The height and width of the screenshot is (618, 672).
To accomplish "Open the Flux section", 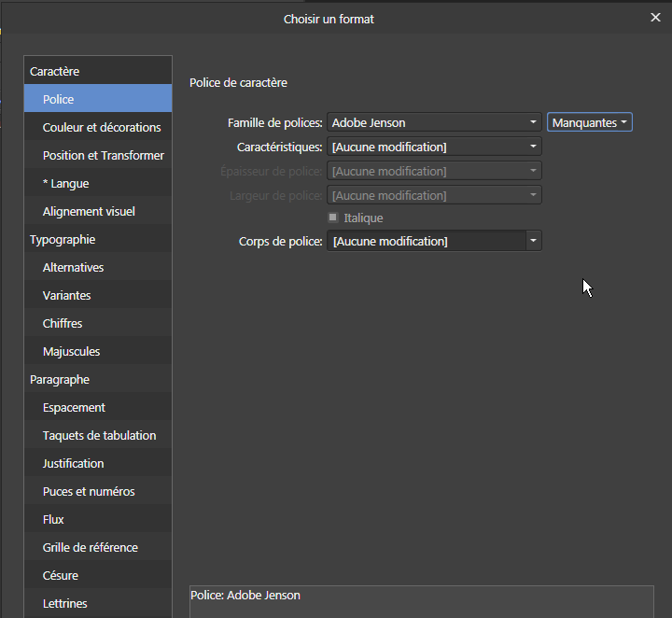I will tap(98, 519).
